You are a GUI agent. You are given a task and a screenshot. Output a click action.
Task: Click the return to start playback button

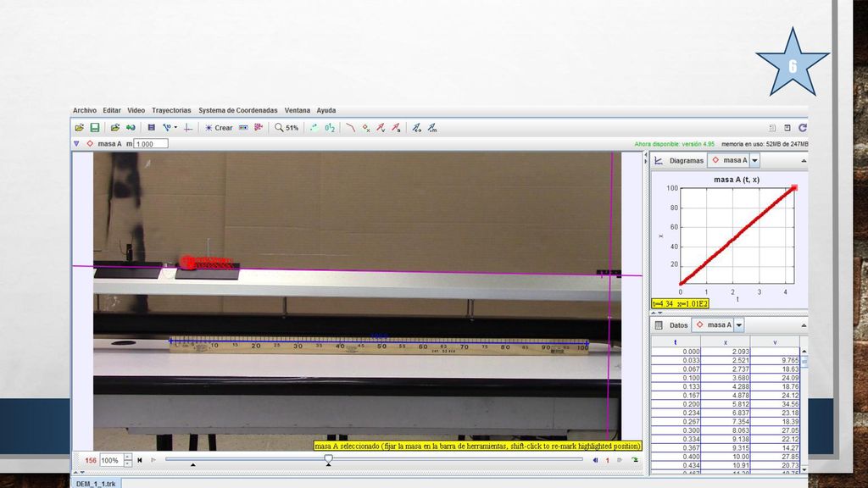140,460
